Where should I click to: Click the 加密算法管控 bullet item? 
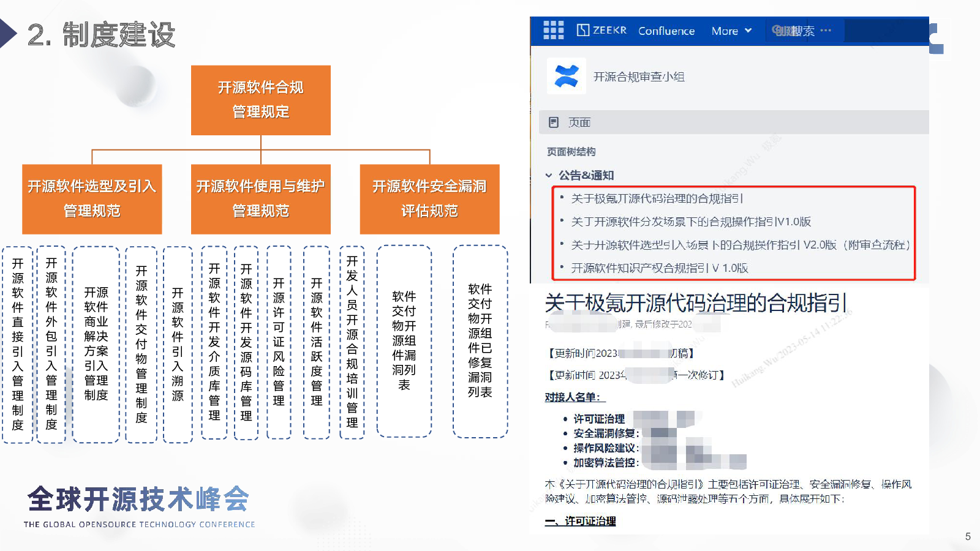606,463
